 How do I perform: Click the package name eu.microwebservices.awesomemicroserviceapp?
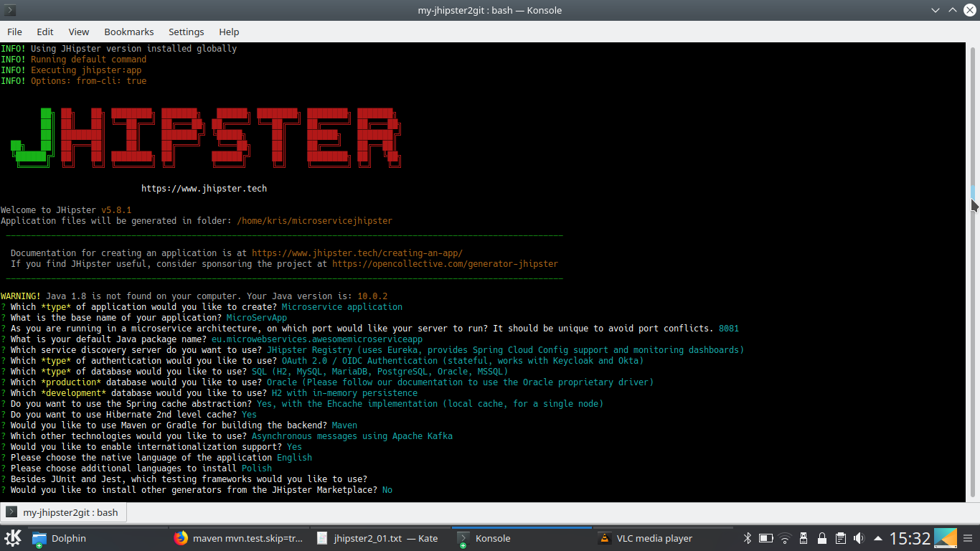(x=317, y=339)
